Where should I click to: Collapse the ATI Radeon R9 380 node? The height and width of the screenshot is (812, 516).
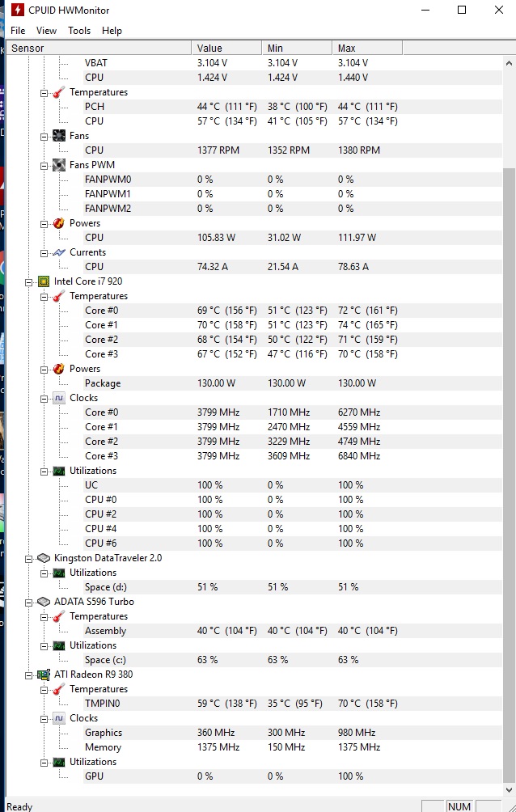(30, 675)
